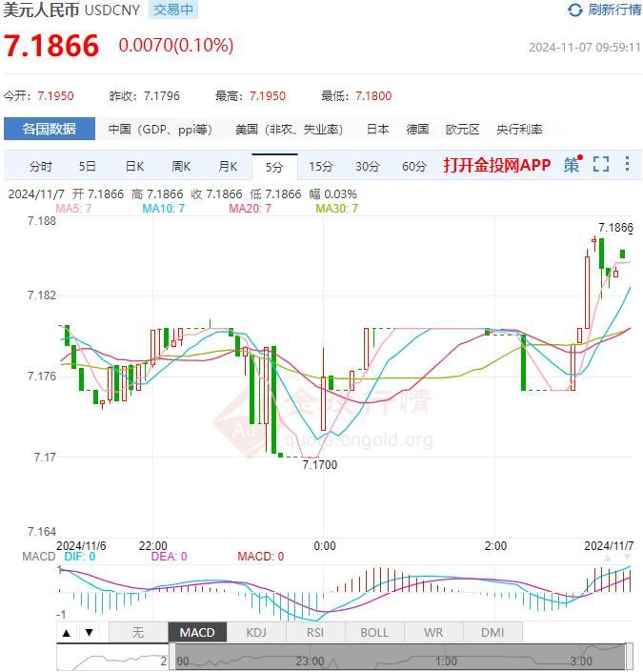Click the current price 7.1866 headline
643x672 pixels.
(x=51, y=46)
